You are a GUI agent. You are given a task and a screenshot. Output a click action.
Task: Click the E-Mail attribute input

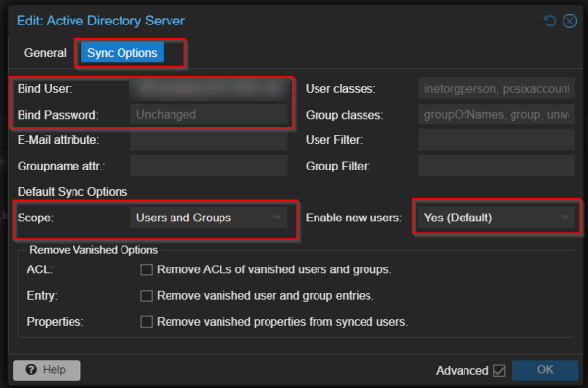point(209,140)
